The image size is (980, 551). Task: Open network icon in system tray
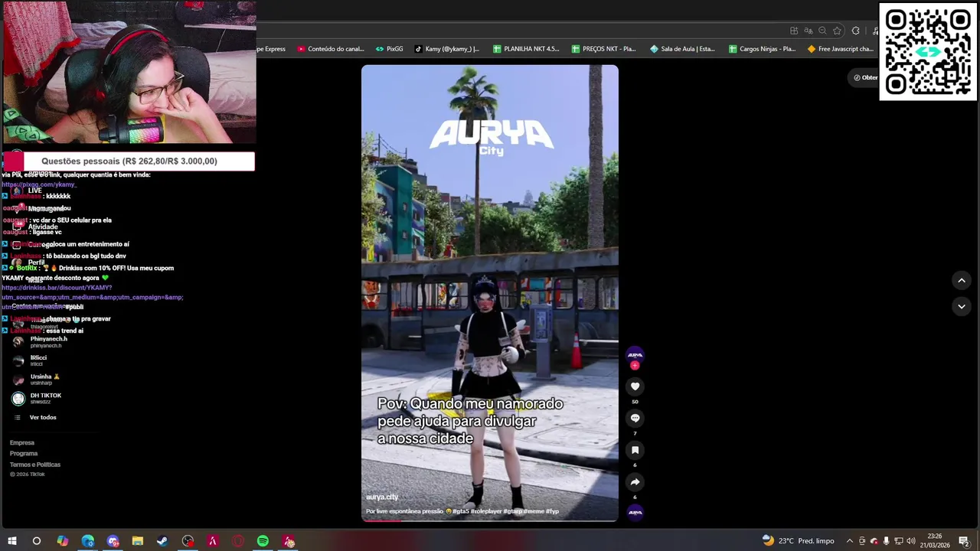coord(898,541)
